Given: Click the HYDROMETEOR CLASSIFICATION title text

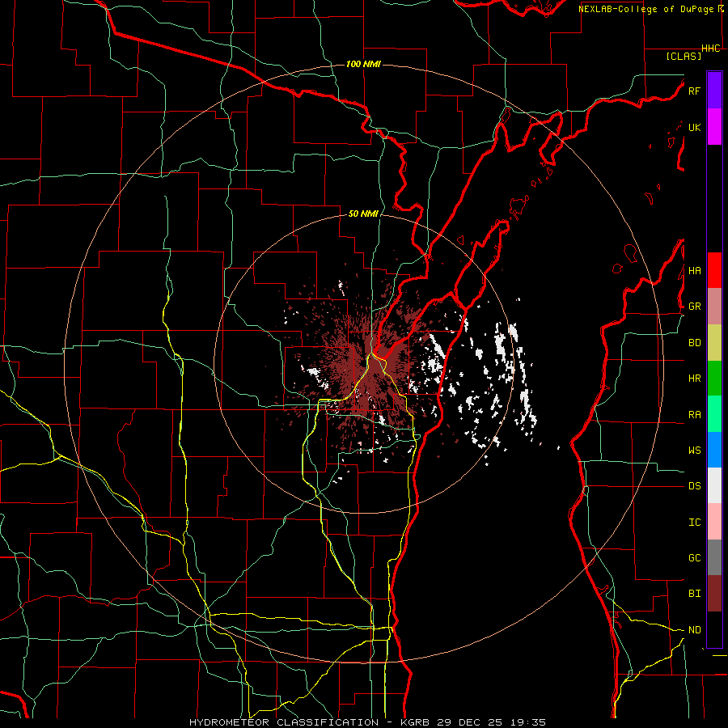Looking at the screenshot, I should 284,722.
